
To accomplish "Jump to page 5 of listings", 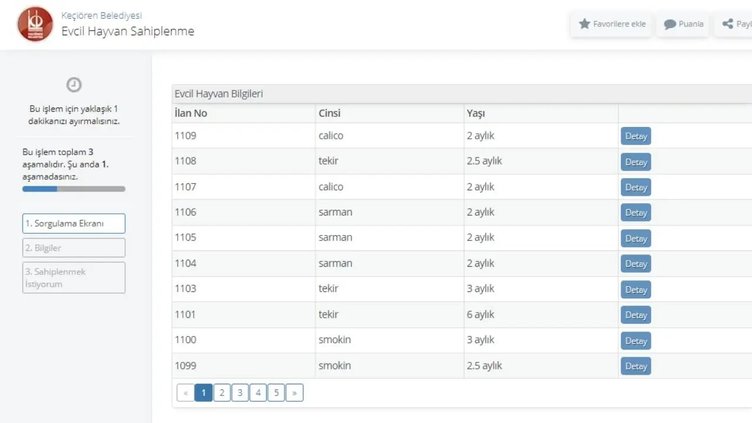I will (x=276, y=393).
